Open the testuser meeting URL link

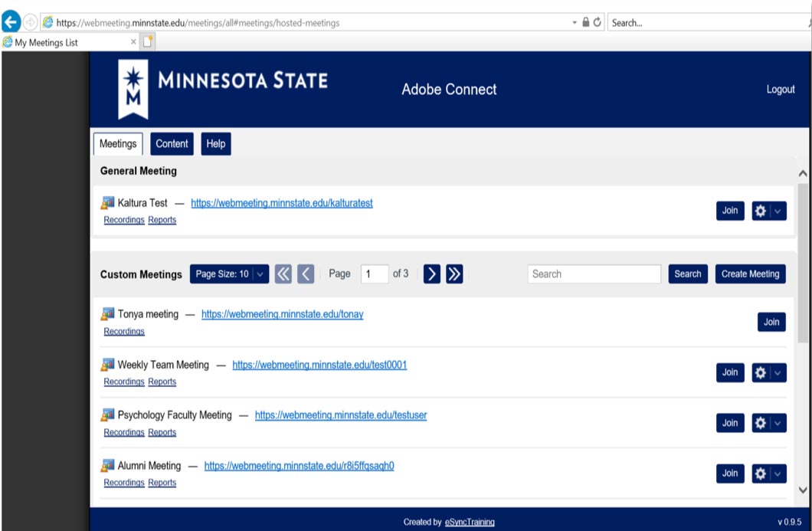tap(341, 415)
